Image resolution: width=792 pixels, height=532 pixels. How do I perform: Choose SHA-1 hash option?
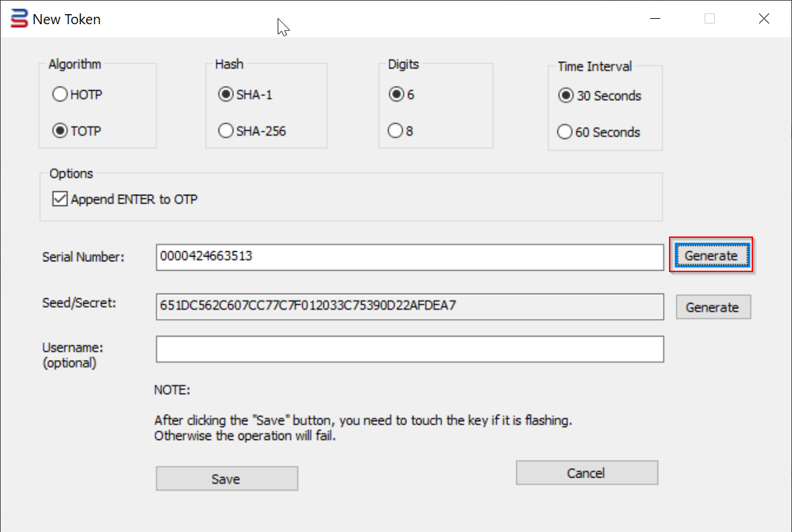click(226, 95)
